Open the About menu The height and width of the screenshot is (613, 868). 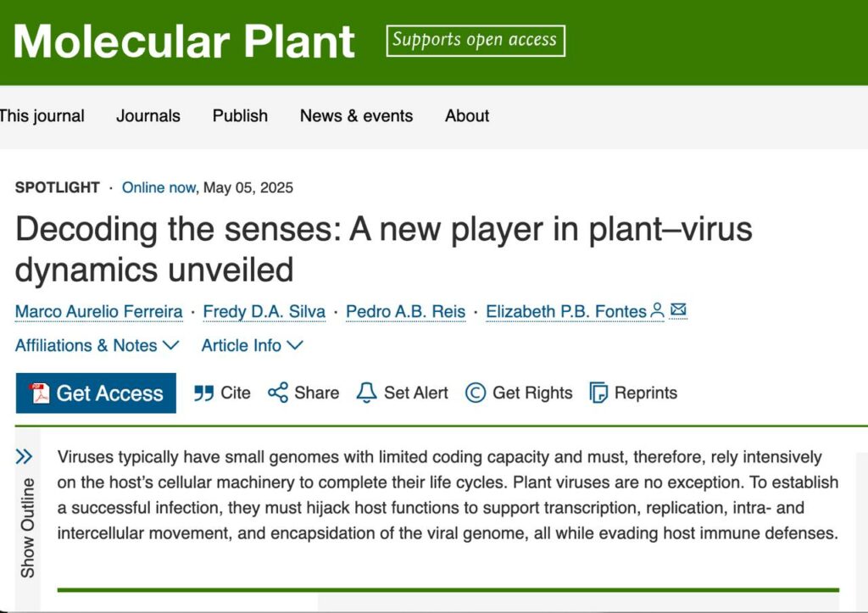tap(467, 116)
